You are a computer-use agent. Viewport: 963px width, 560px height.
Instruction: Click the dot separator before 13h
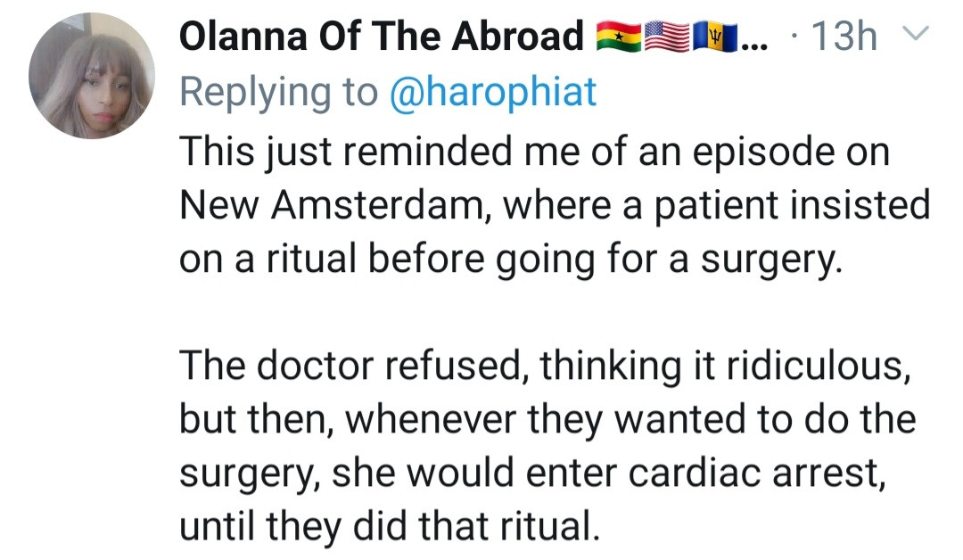click(x=796, y=36)
